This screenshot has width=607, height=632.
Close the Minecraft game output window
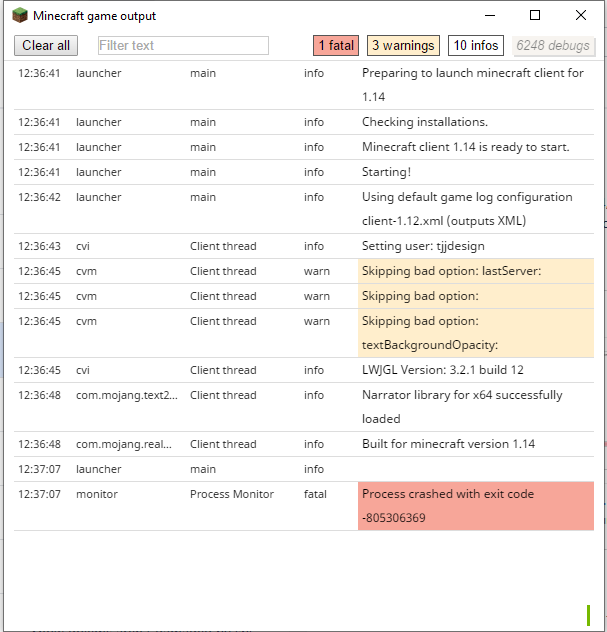(x=581, y=16)
